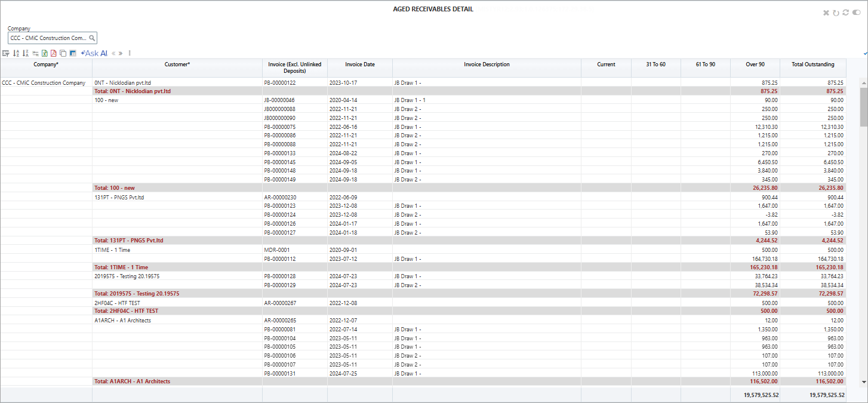Open the filter options icon
This screenshot has height=403, width=868.
[6, 53]
